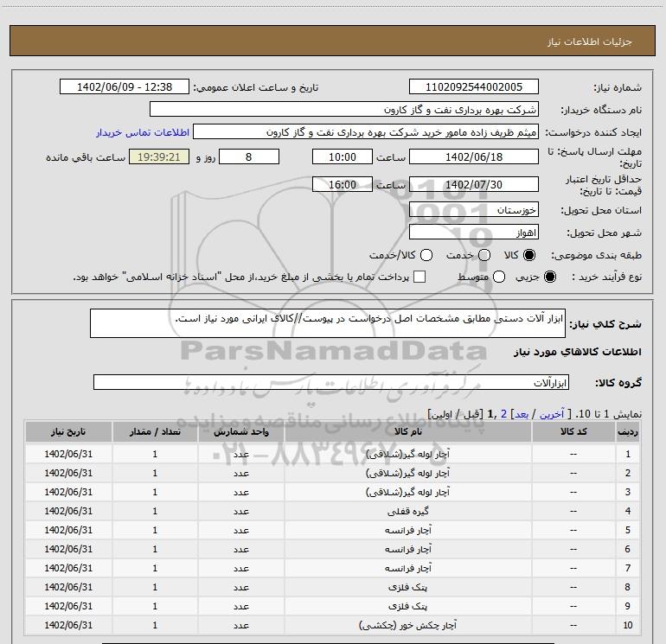Click the تاریخ نیاز column header

coord(68,431)
